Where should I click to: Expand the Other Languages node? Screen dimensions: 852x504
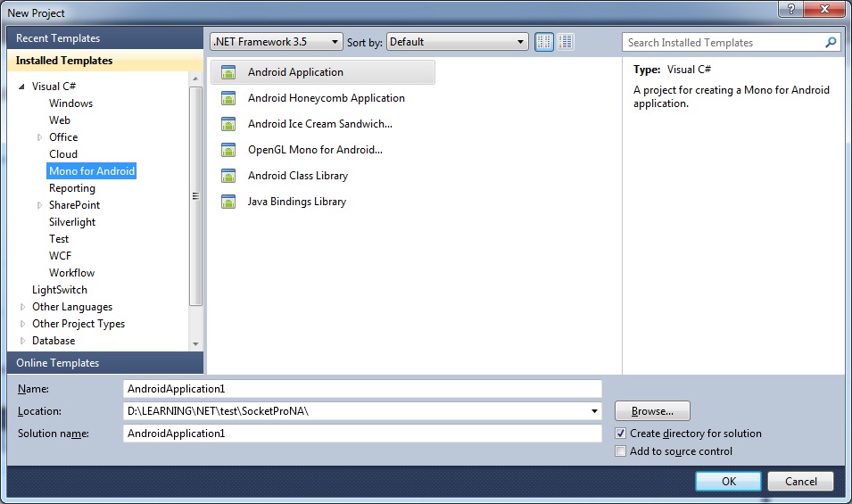coord(22,307)
